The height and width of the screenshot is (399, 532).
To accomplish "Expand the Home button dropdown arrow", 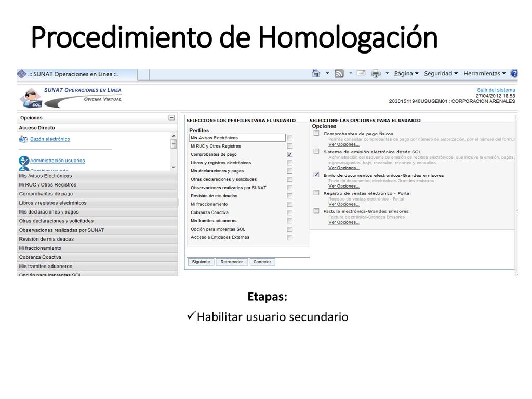I will coord(327,73).
